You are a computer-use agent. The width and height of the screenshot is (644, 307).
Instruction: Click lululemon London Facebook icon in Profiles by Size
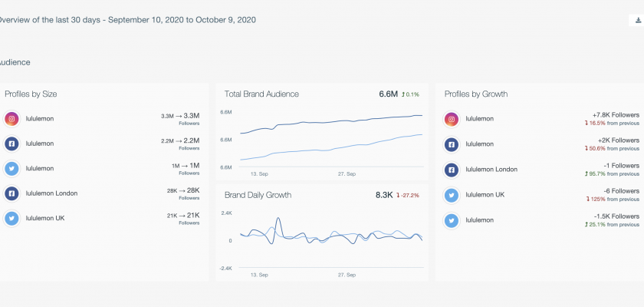tap(11, 193)
